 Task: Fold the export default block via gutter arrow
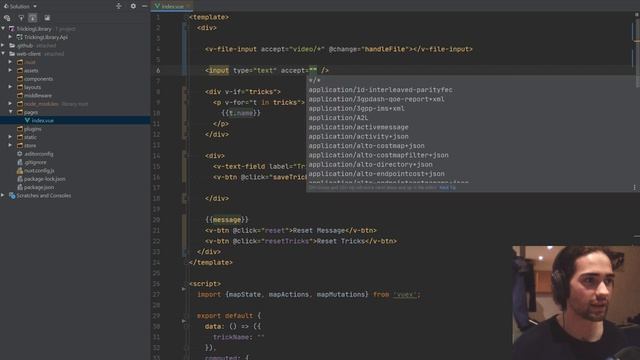(x=184, y=321)
